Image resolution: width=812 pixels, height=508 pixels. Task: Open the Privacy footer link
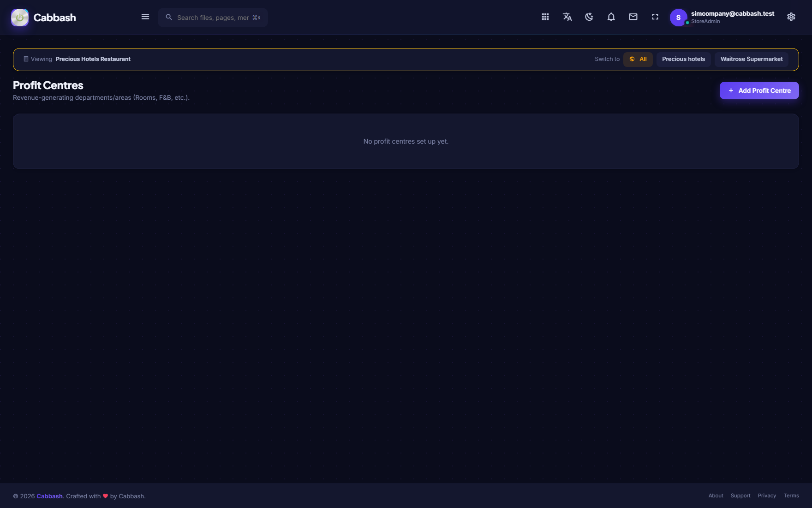[767, 496]
